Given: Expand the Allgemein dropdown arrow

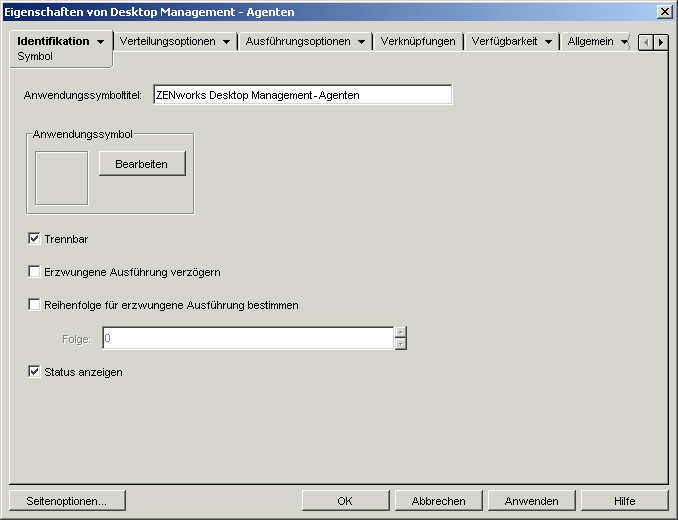Looking at the screenshot, I should pos(624,42).
